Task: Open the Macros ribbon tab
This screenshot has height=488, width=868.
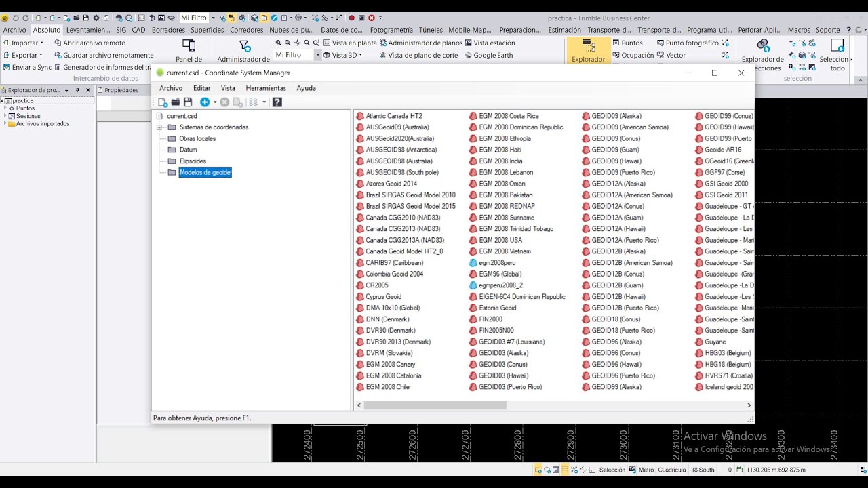Action: pyautogui.click(x=799, y=30)
